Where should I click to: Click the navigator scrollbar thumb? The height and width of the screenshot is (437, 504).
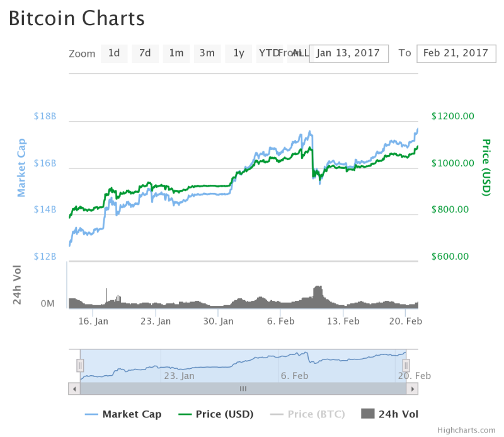(243, 388)
